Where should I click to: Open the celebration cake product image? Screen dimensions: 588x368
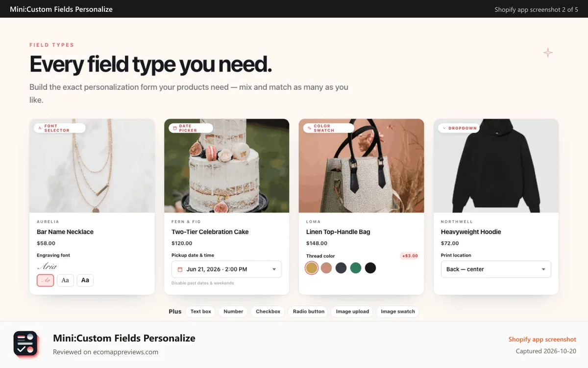227,166
